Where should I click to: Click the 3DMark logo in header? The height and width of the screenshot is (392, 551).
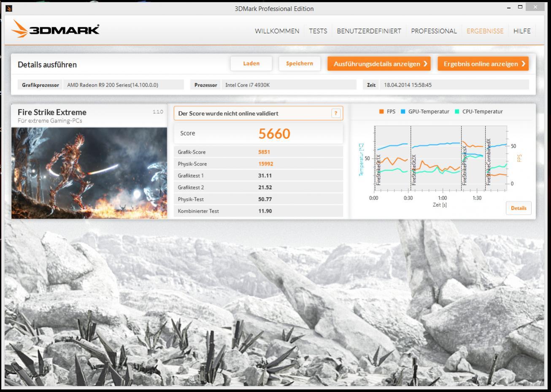[x=55, y=30]
